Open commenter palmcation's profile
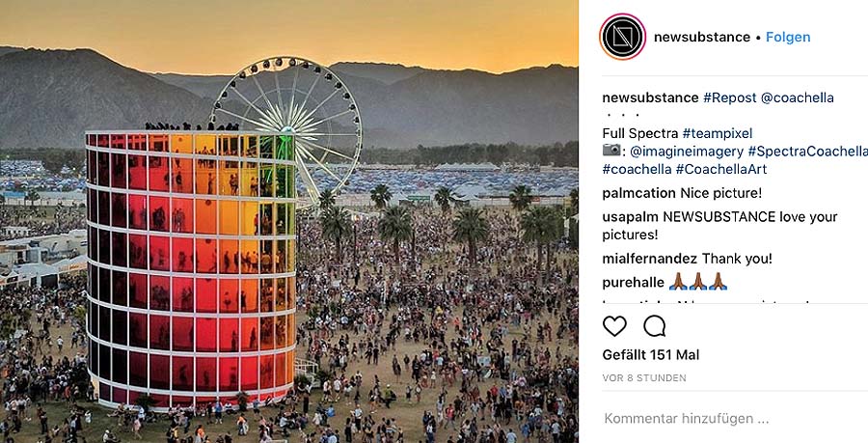The height and width of the screenshot is (443, 868). 638,193
